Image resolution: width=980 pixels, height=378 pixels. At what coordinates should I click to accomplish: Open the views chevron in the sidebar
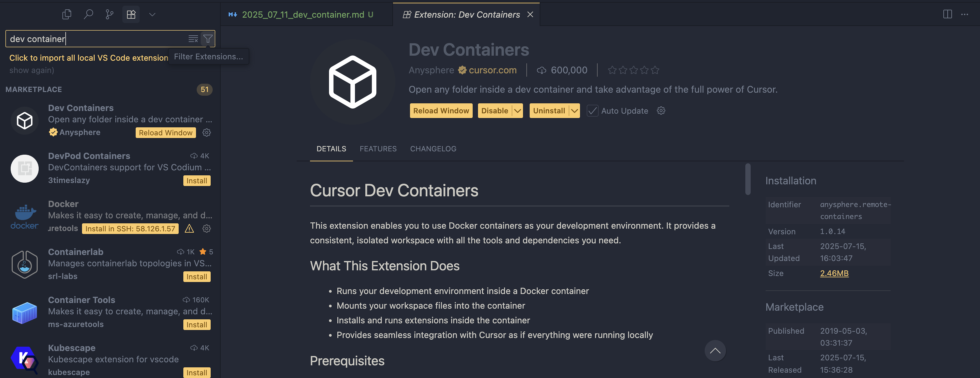[152, 14]
